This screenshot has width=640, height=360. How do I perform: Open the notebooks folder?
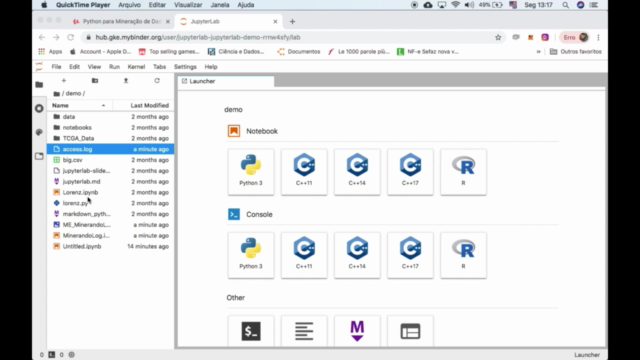[x=110, y=127]
